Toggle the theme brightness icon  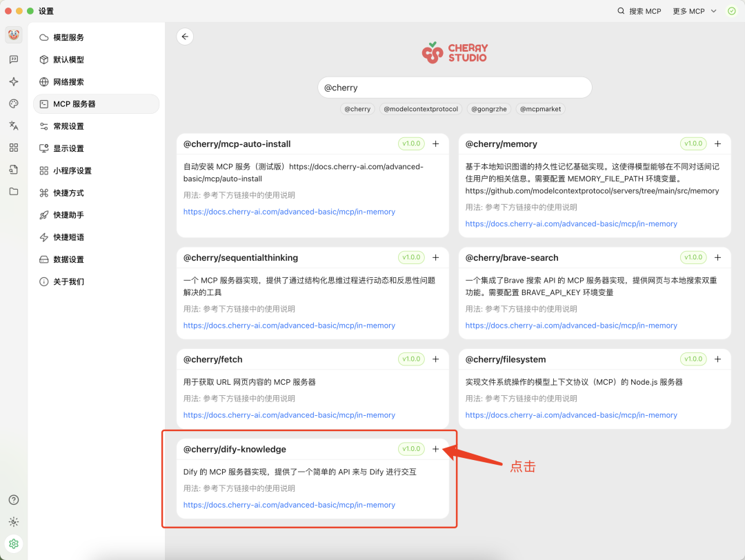click(14, 522)
